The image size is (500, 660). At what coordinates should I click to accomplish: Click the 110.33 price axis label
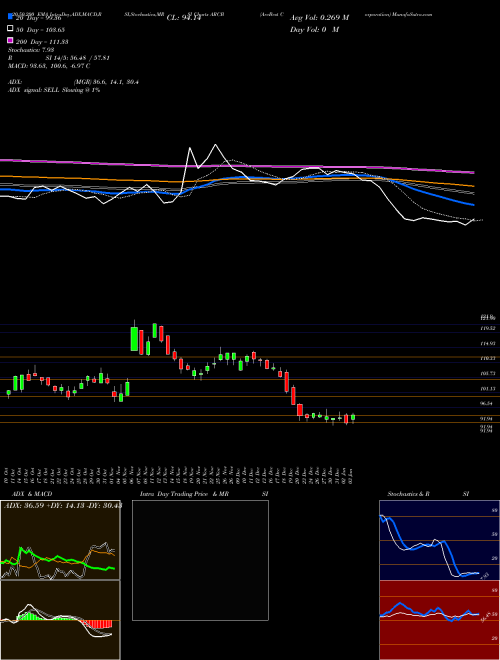(x=488, y=358)
